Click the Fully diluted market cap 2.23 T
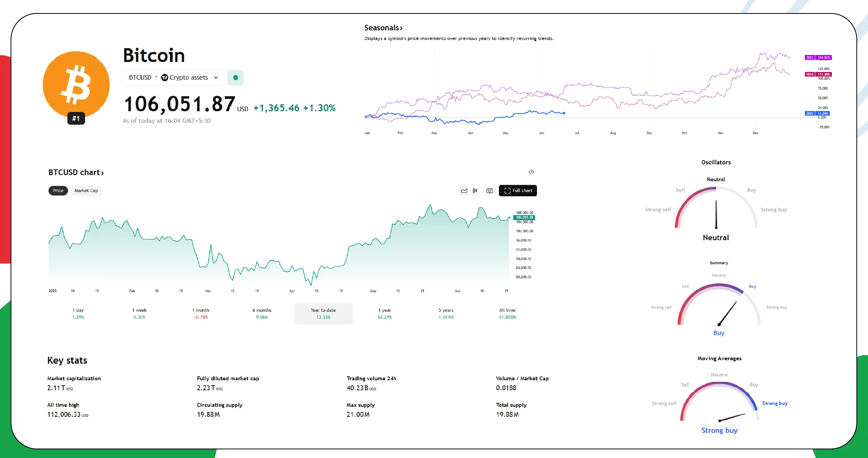The height and width of the screenshot is (458, 868). tap(210, 388)
